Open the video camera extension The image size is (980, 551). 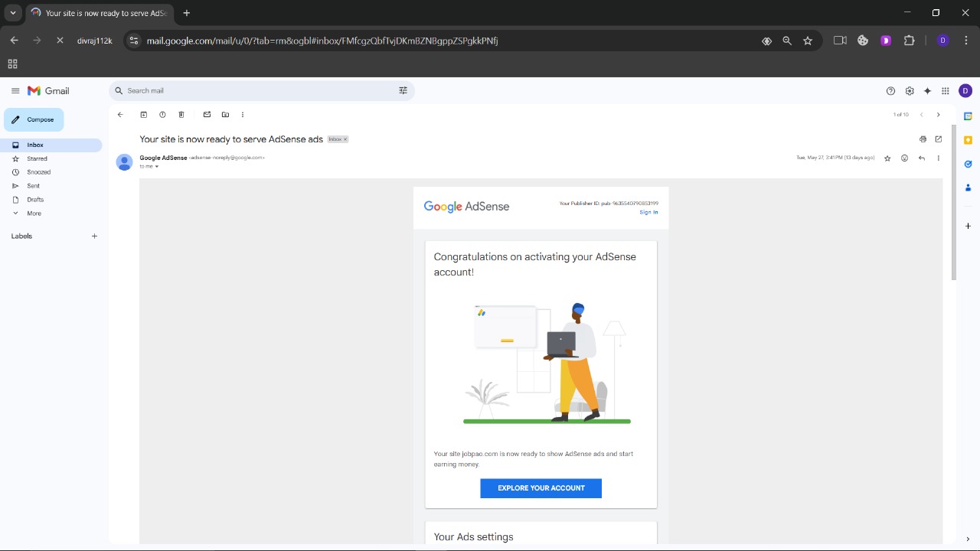click(x=840, y=41)
